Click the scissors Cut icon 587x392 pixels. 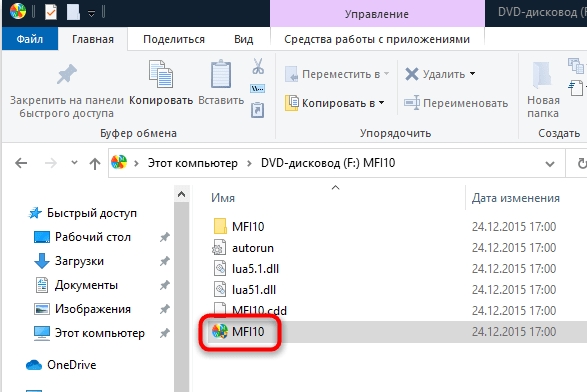(x=258, y=66)
